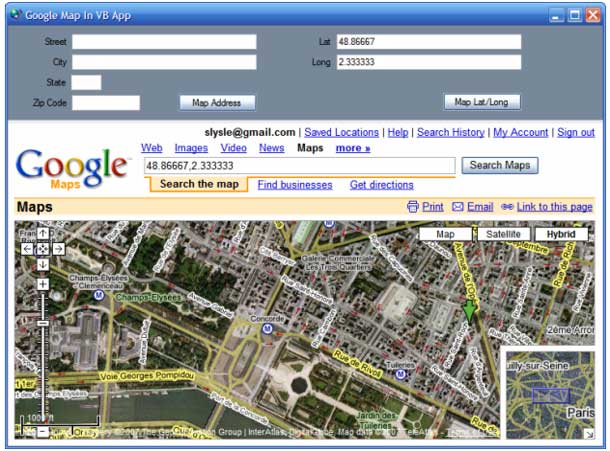The width and height of the screenshot is (610, 451).
Task: Open My Account link
Action: click(521, 132)
